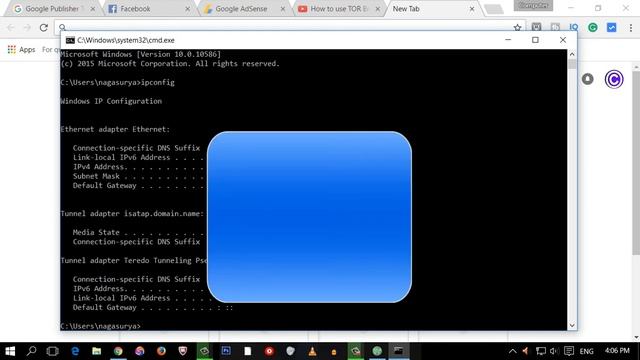Click the 'IPv4 Address' line

click(138, 167)
